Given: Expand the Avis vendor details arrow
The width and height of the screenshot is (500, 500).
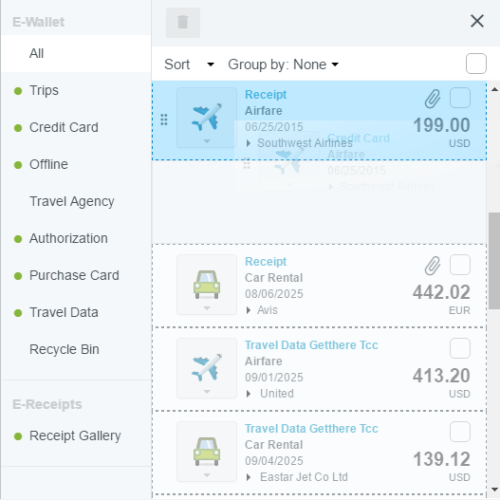Looking at the screenshot, I should click(x=248, y=310).
